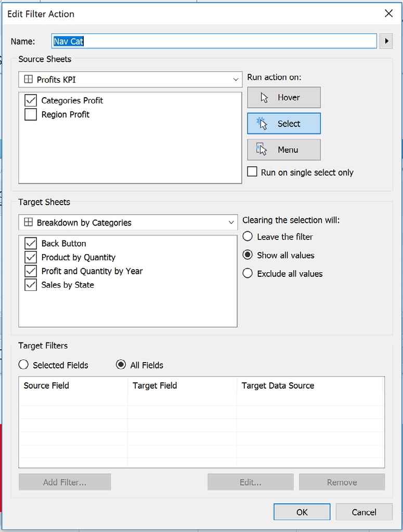Click the Hover action button
Image resolution: width=403 pixels, height=532 pixels.
283,98
